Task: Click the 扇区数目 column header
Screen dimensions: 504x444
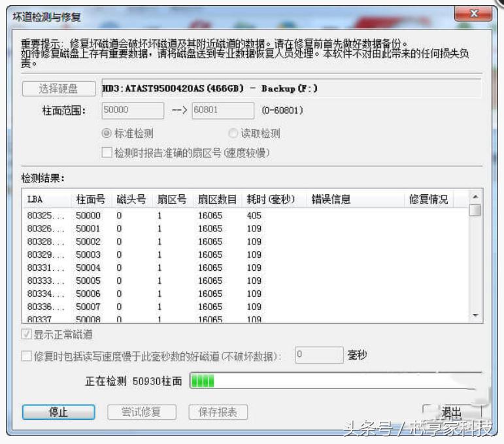Action: point(217,199)
